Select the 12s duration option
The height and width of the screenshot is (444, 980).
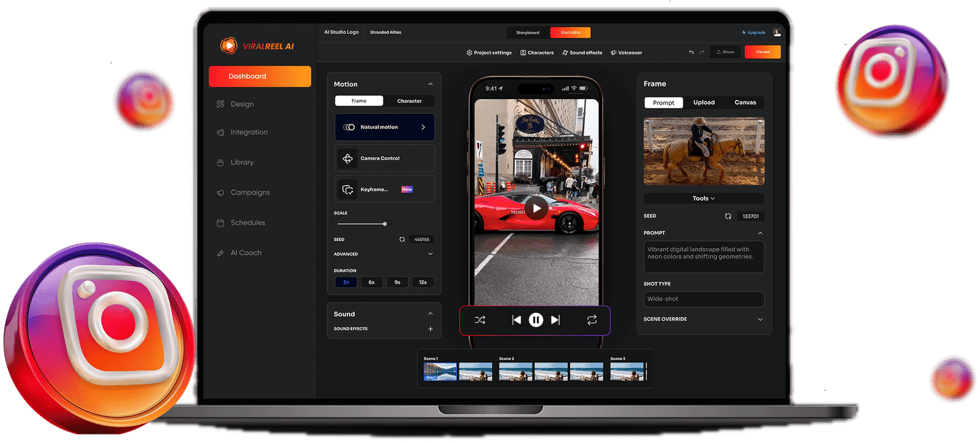(423, 282)
